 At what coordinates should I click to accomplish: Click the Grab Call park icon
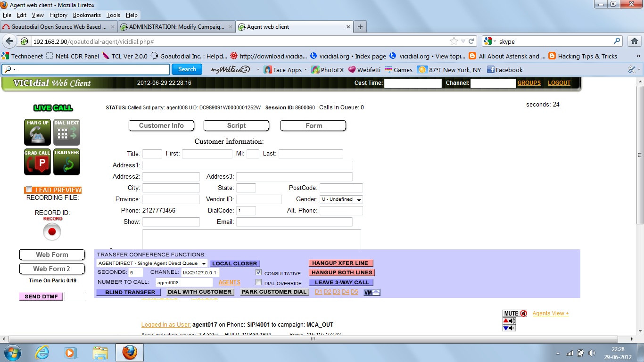click(x=38, y=162)
